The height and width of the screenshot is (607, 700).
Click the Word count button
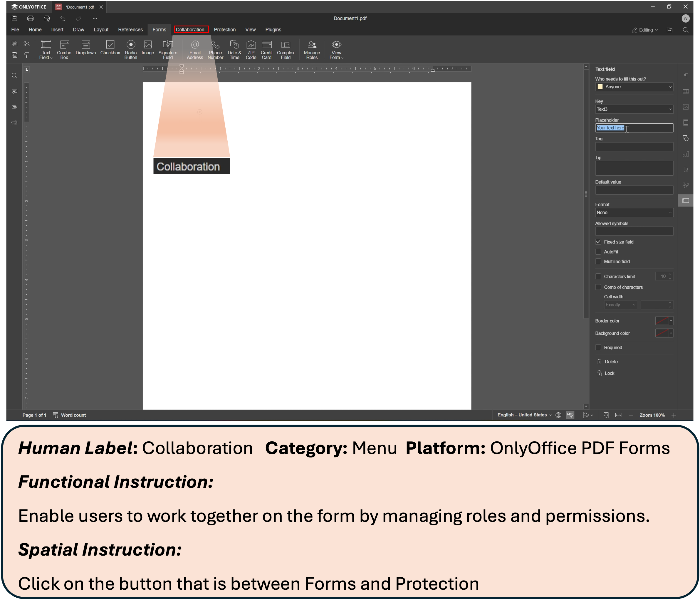(x=70, y=415)
